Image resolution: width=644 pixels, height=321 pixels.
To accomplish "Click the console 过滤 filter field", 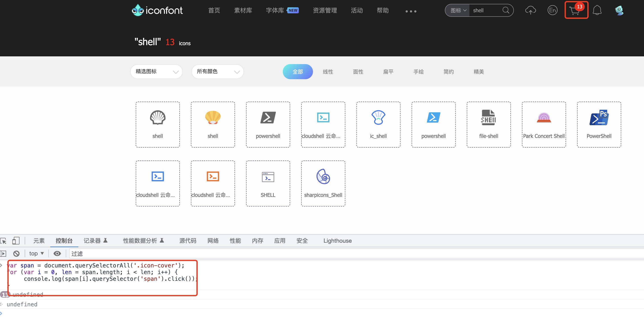I will coord(350,254).
